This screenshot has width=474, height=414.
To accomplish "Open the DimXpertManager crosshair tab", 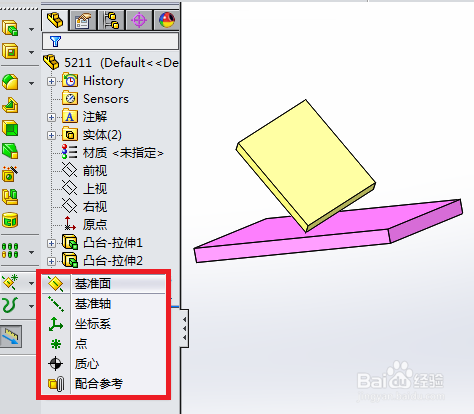I will tap(139, 20).
